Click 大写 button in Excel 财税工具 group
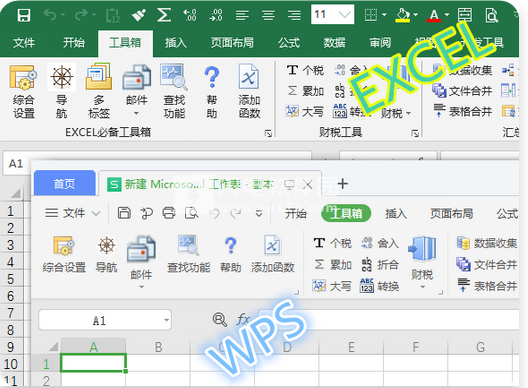Viewport: 528px width, 388px height. coord(304,111)
